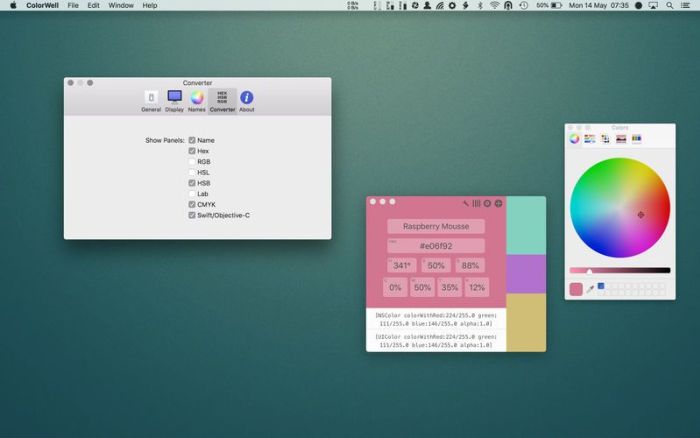This screenshot has height=438, width=700.
Task: Uncheck the CMYK panel checkbox
Action: tap(192, 204)
